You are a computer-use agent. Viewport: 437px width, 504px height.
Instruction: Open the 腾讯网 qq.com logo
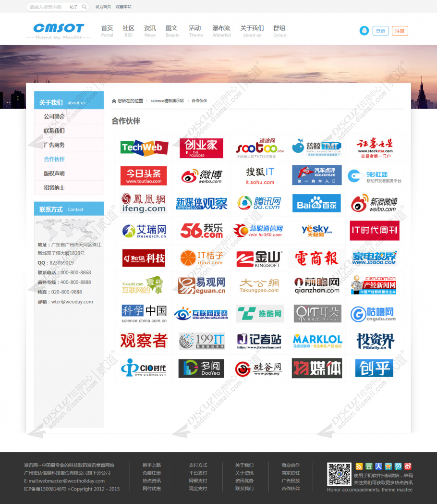pos(259,203)
